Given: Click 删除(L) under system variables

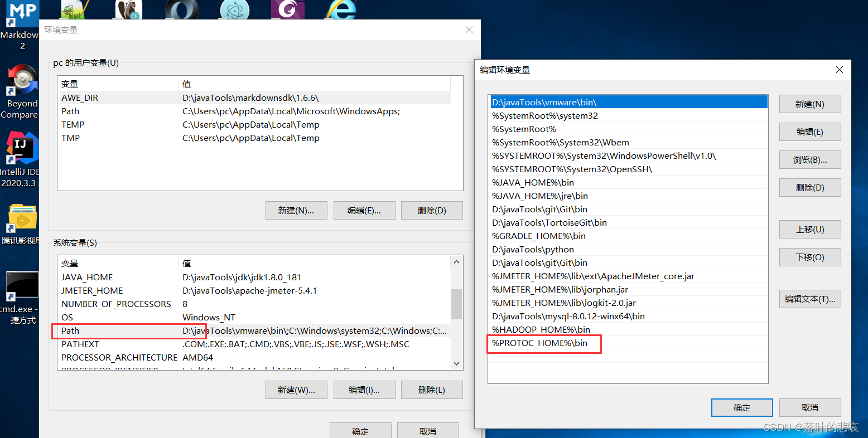Looking at the screenshot, I should pos(432,390).
